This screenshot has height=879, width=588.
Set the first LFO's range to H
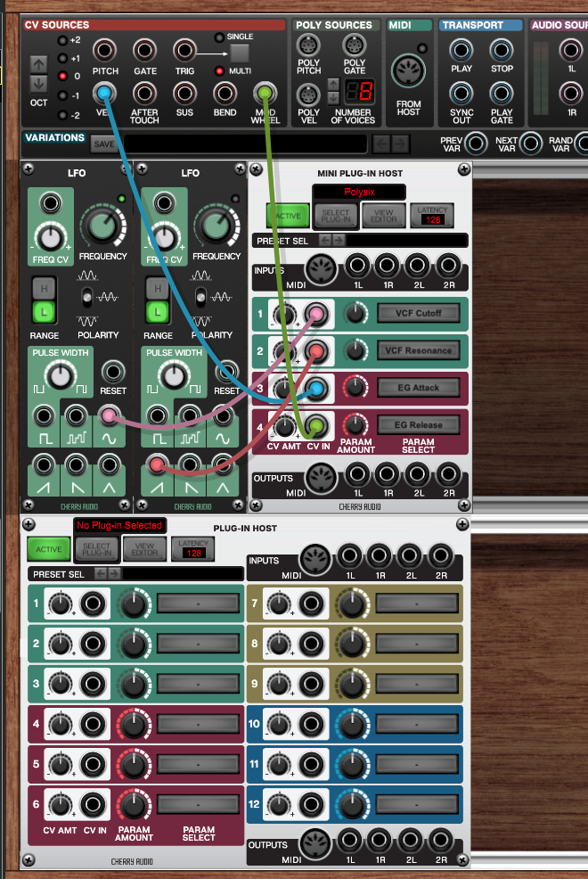pyautogui.click(x=44, y=289)
